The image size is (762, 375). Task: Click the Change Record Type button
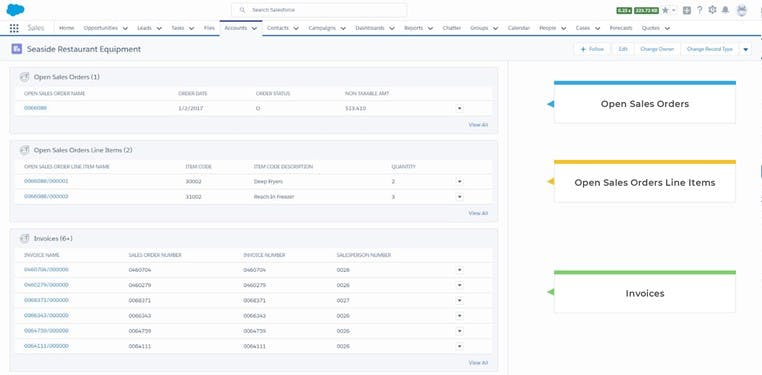coord(710,49)
